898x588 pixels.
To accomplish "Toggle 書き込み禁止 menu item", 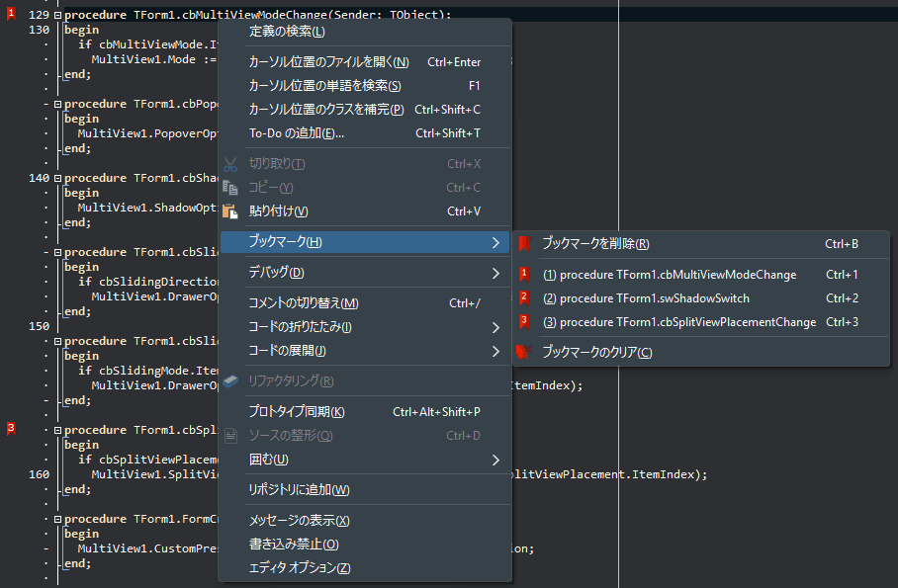I will 365,545.
